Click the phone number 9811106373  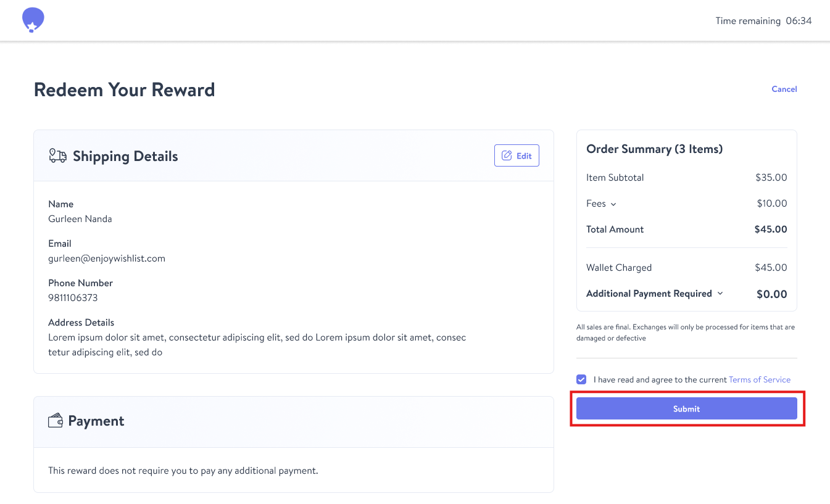click(73, 298)
